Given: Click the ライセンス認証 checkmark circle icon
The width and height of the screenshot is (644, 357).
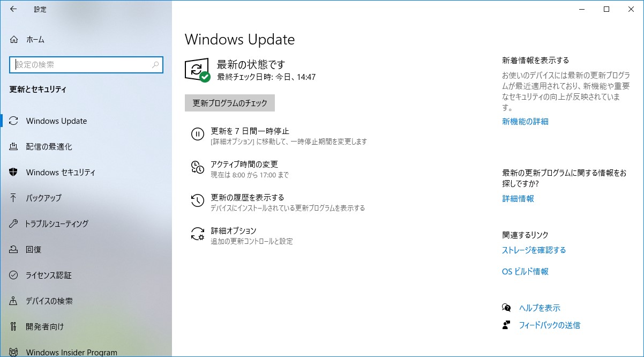Looking at the screenshot, I should [x=14, y=275].
